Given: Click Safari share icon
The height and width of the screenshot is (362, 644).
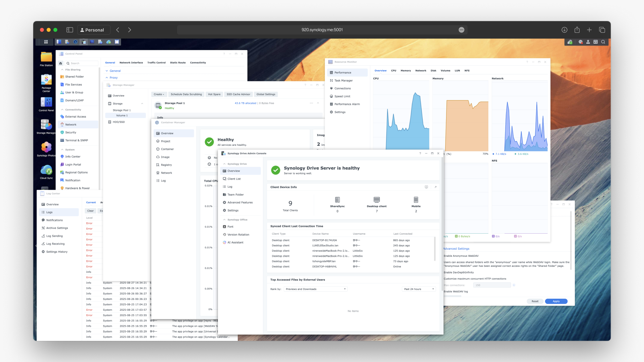Looking at the screenshot, I should pos(577,30).
